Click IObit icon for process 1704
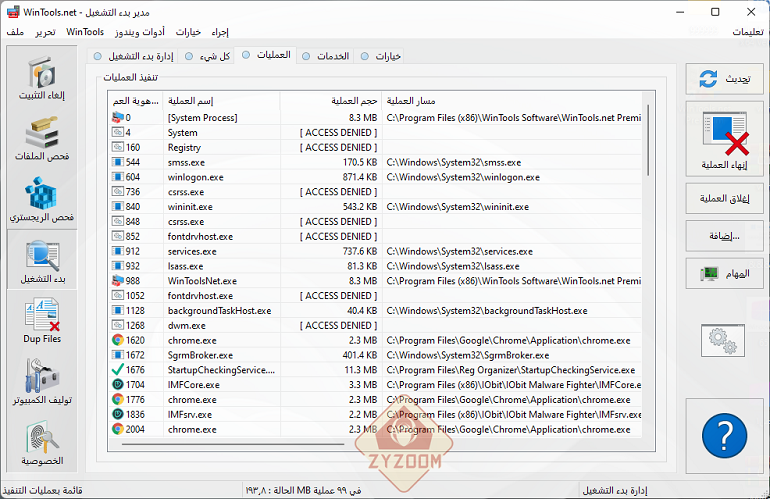 (117, 385)
